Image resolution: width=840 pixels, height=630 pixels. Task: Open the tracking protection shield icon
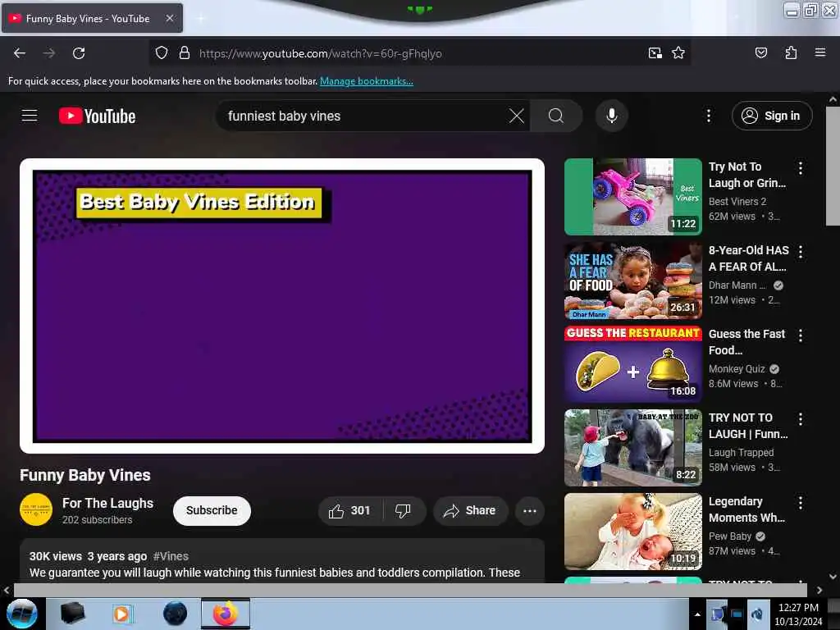coord(162,53)
